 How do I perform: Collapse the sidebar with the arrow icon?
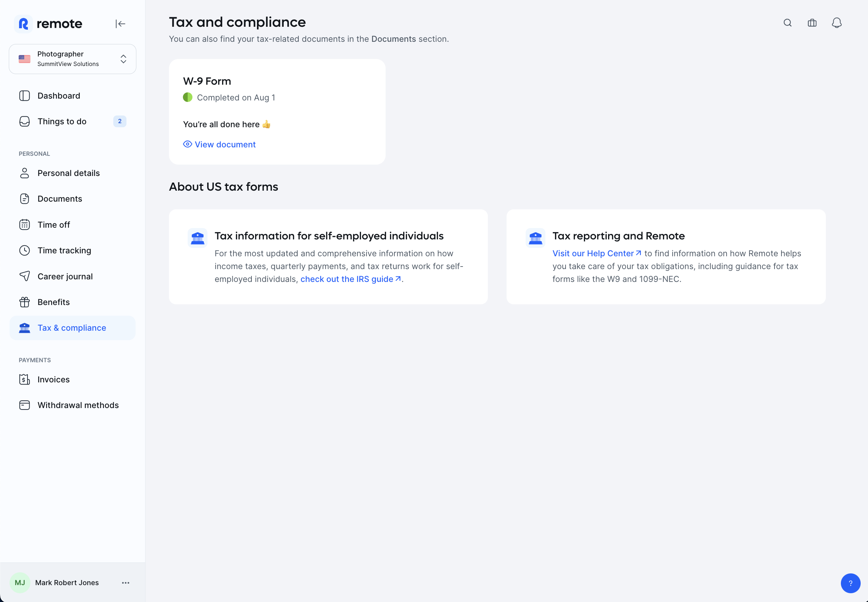point(120,24)
